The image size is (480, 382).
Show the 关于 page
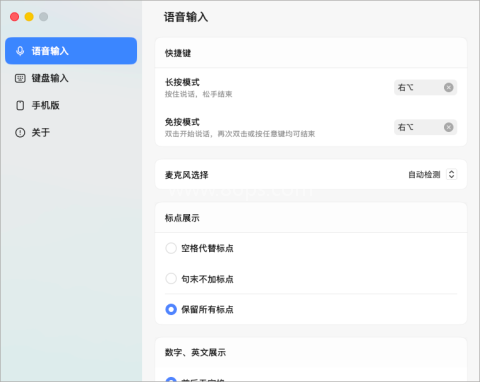[71, 132]
